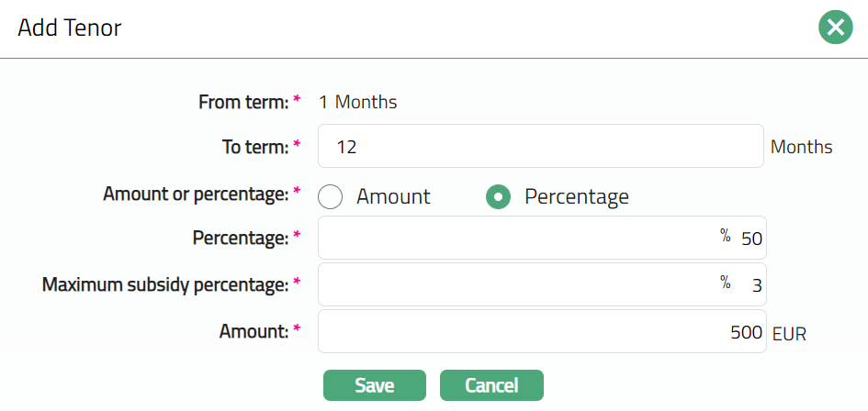Cancel adding the tenor

(x=491, y=385)
